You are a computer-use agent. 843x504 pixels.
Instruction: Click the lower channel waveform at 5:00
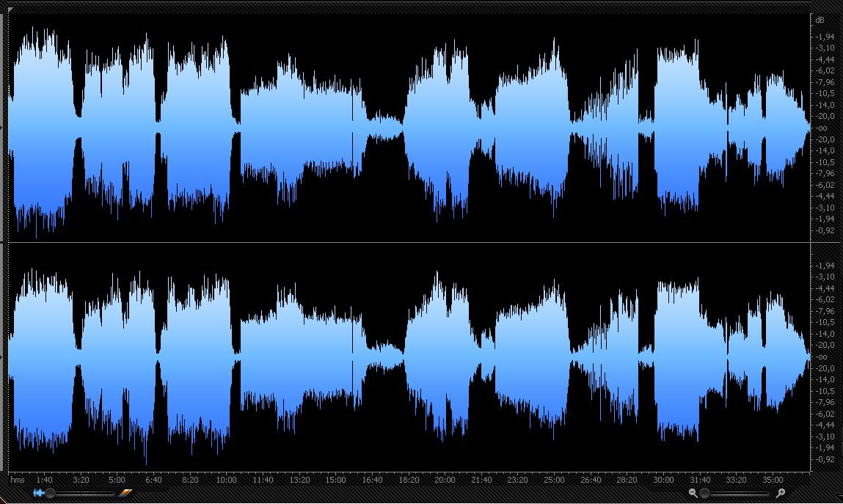coord(117,357)
